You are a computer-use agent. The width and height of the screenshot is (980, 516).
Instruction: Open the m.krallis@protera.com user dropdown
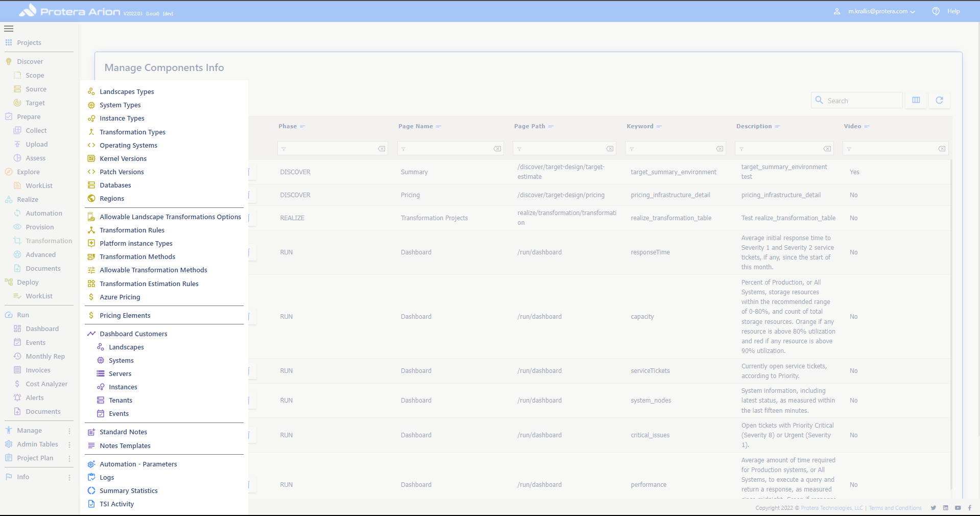click(881, 11)
